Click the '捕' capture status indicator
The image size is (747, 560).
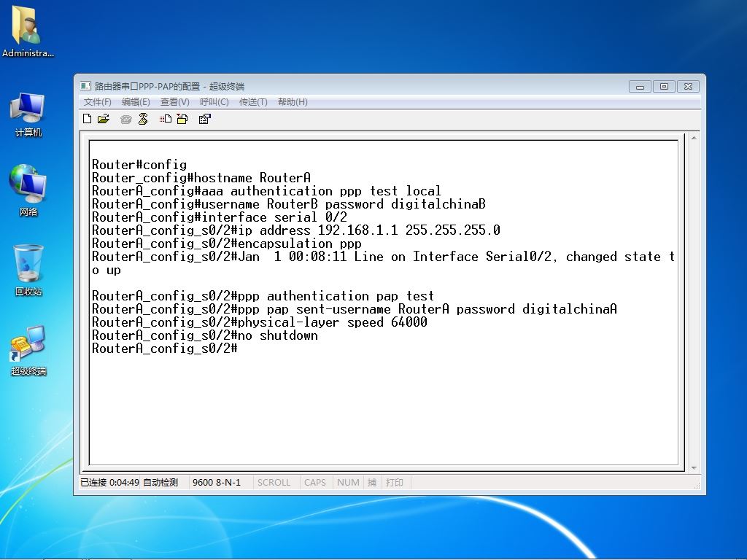(372, 483)
